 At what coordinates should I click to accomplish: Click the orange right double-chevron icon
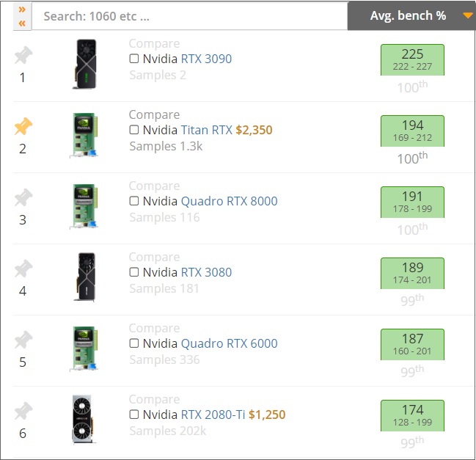22,10
